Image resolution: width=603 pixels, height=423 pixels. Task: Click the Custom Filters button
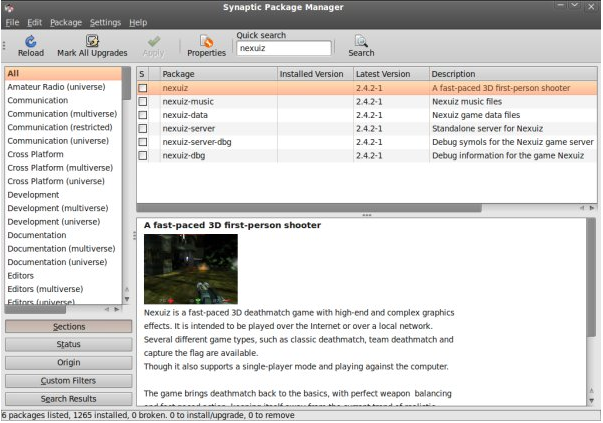pos(68,381)
